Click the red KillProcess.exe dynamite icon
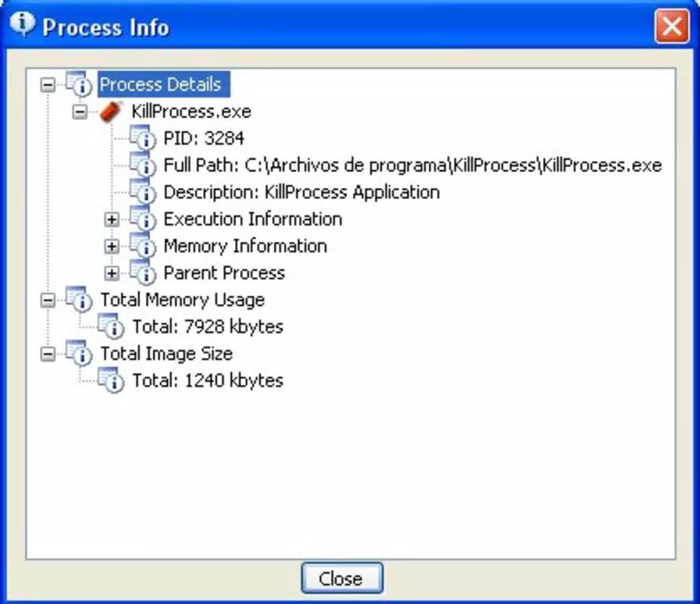Image resolution: width=700 pixels, height=604 pixels. coord(111,111)
